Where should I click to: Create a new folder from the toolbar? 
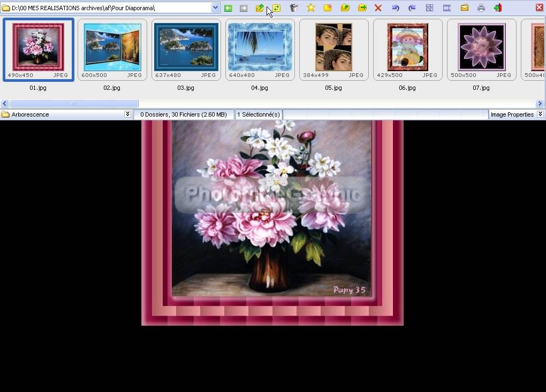[x=327, y=8]
